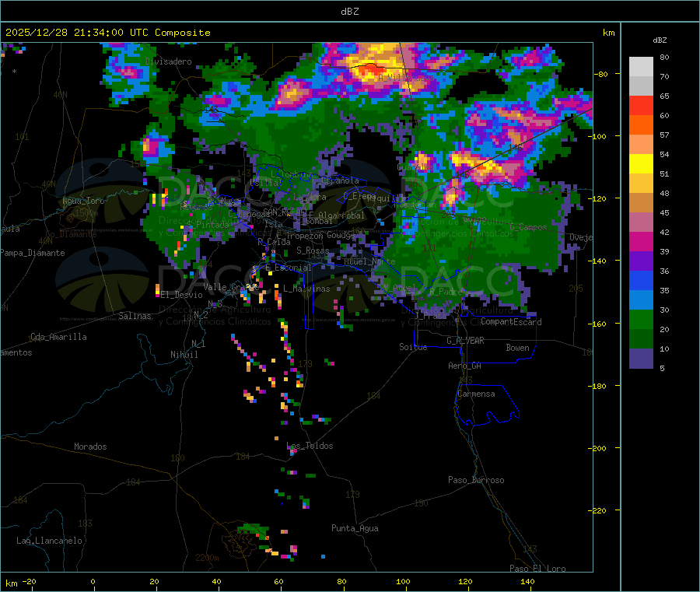Click the 2025/12/28 21:34:00 UTC Composite timestamp
Screen dimensions: 700x592
point(107,33)
